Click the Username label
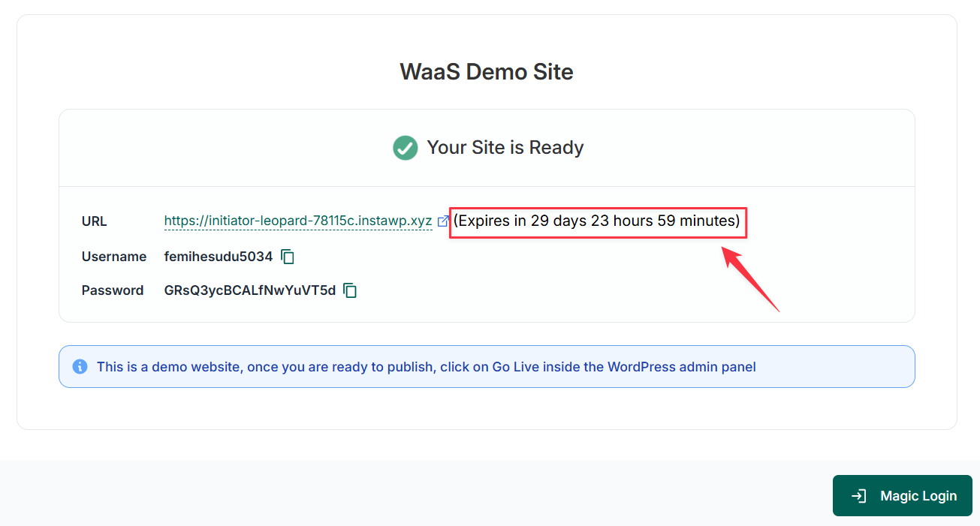The height and width of the screenshot is (526, 980). tap(114, 257)
